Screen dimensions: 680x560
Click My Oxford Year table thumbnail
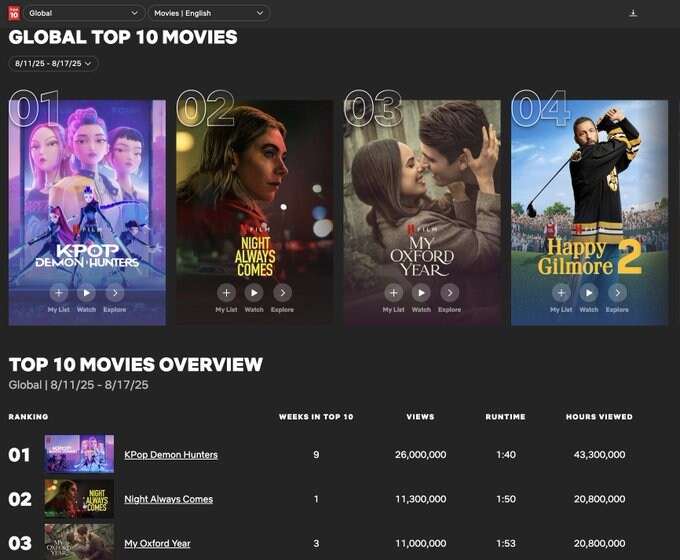(x=79, y=542)
